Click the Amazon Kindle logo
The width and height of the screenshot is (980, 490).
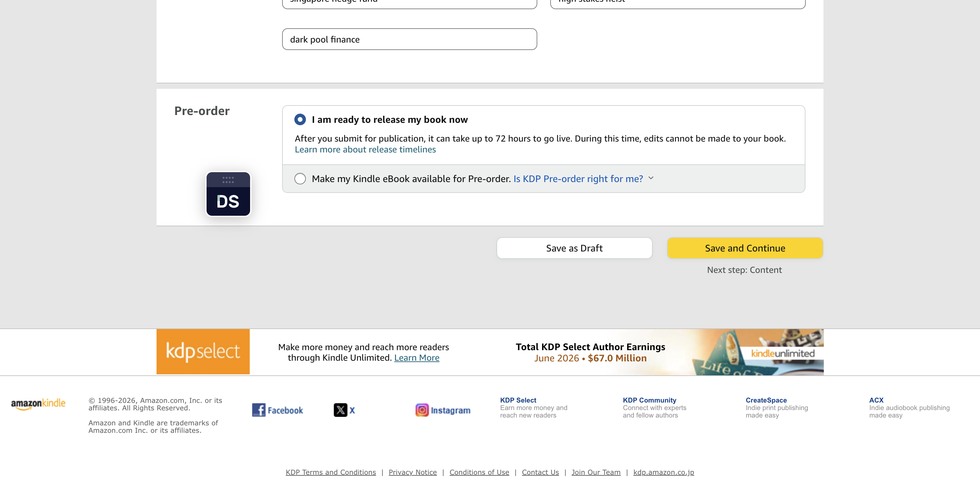(38, 404)
